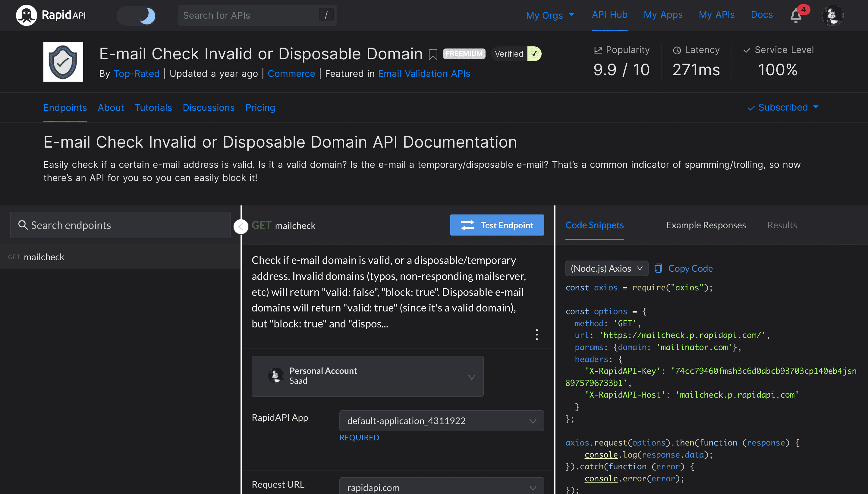Click the bookmark/save API icon
Image resolution: width=868 pixels, height=494 pixels.
click(x=432, y=54)
